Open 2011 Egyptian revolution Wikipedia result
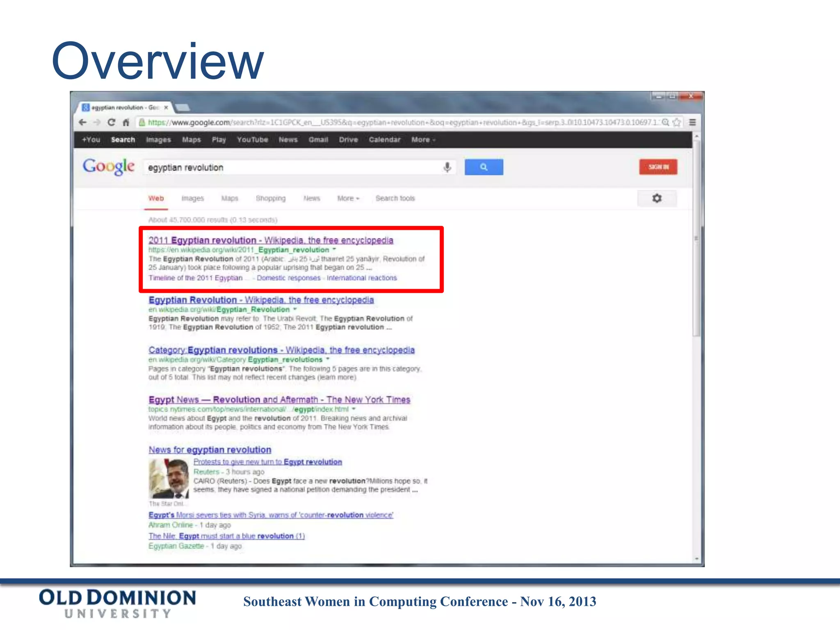840x630 pixels. (271, 240)
